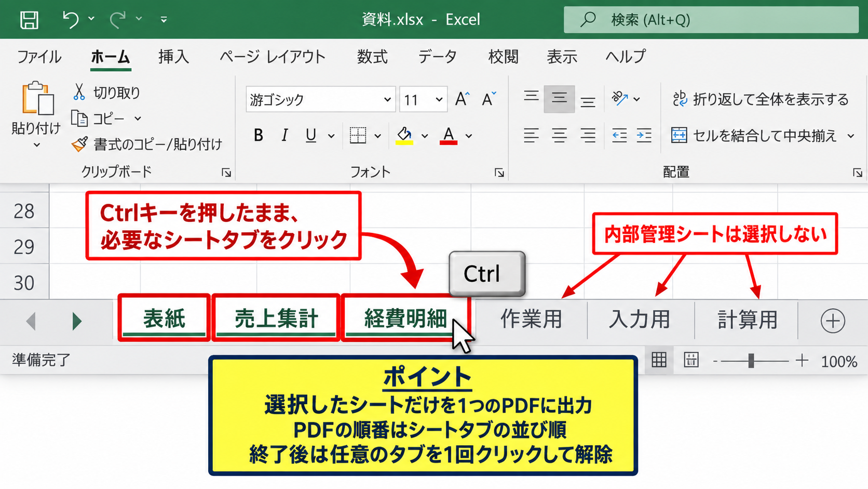
Task: Click the zoom slider handle
Action: [751, 360]
